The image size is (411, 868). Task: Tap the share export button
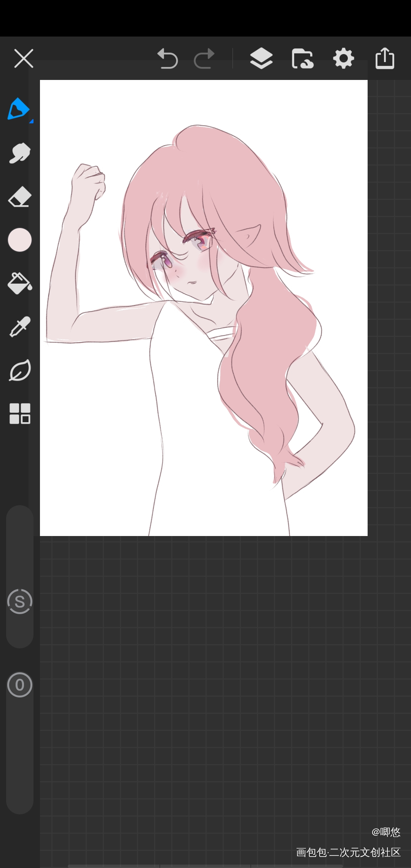pos(385,59)
